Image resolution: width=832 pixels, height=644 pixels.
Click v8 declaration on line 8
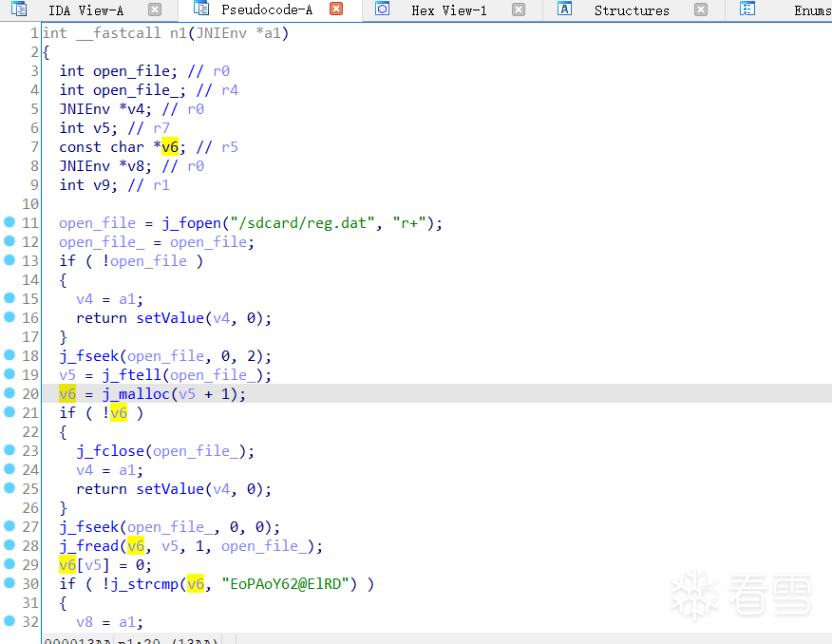click(136, 166)
